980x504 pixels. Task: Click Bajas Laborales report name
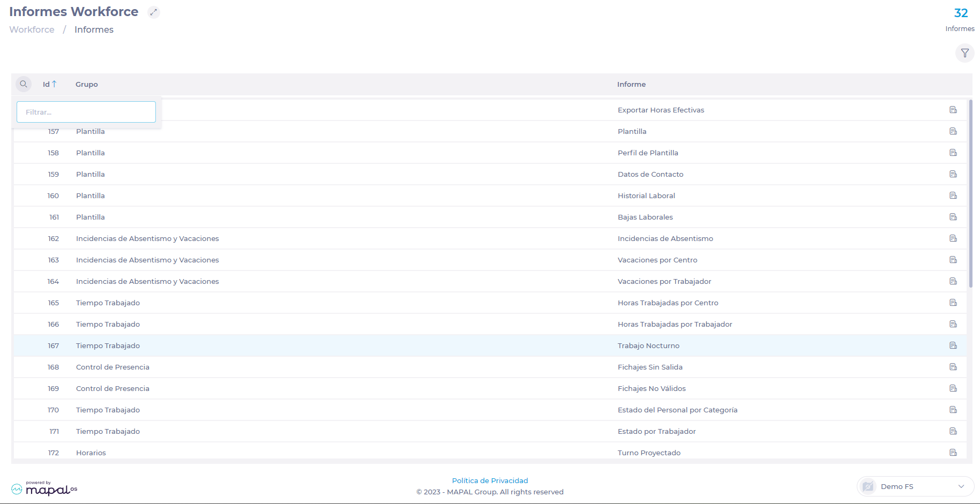tap(645, 217)
